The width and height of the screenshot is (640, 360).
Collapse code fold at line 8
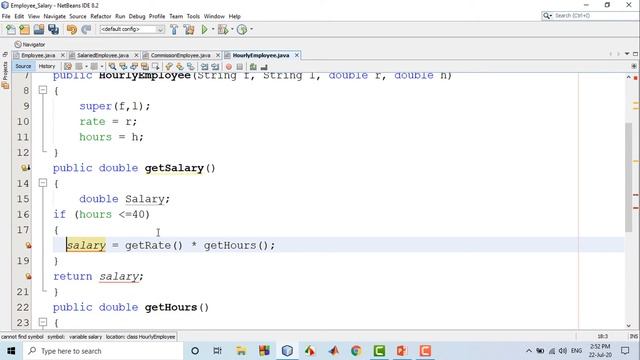pos(43,90)
